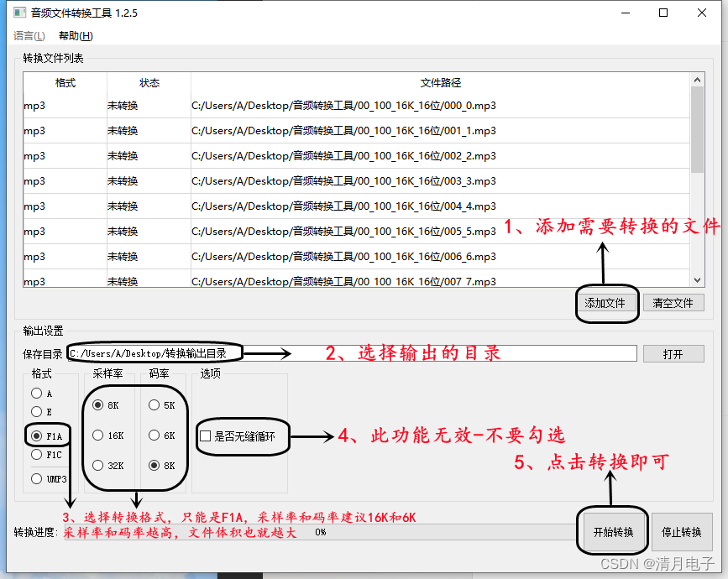Select the F1A format option
Image resolution: width=728 pixels, height=579 pixels.
[47, 436]
